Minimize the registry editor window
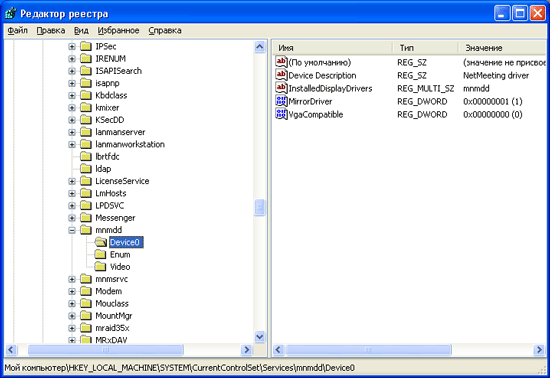 [502, 14]
